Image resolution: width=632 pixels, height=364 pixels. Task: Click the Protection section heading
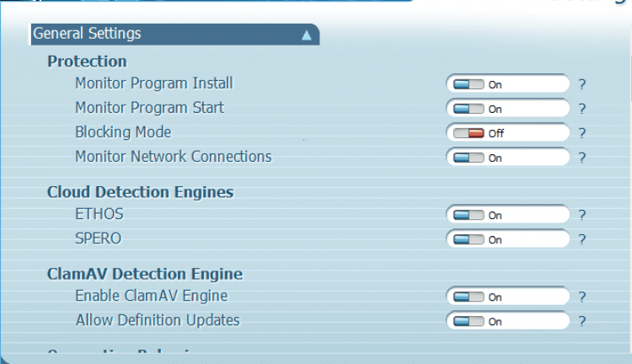[87, 62]
